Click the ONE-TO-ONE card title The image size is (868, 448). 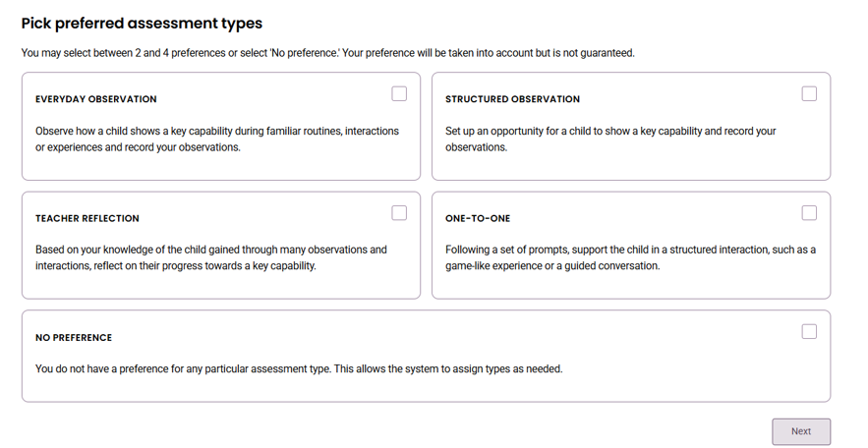coord(478,218)
